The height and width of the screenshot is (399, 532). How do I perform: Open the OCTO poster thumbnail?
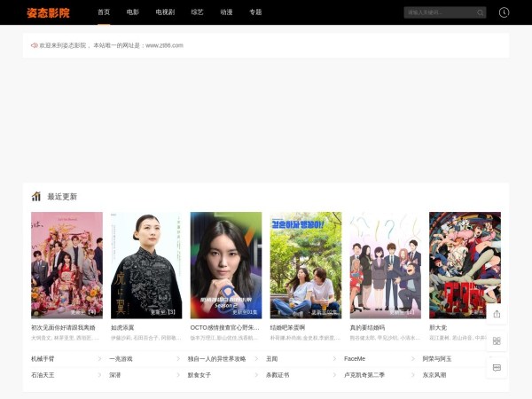click(x=226, y=264)
